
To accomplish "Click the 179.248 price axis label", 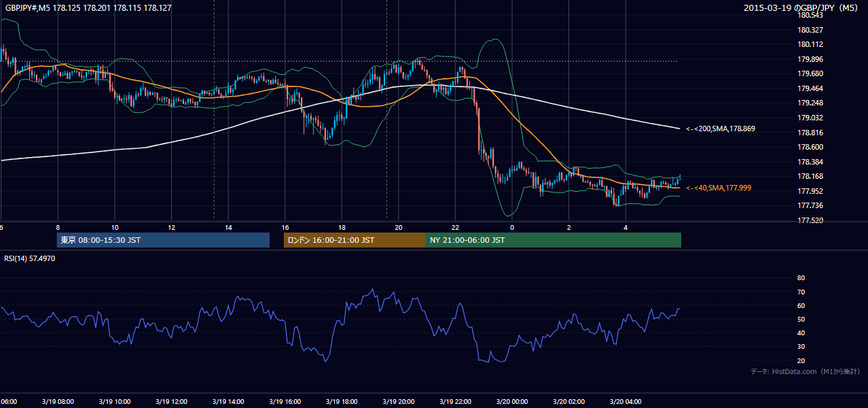I will pos(811,103).
